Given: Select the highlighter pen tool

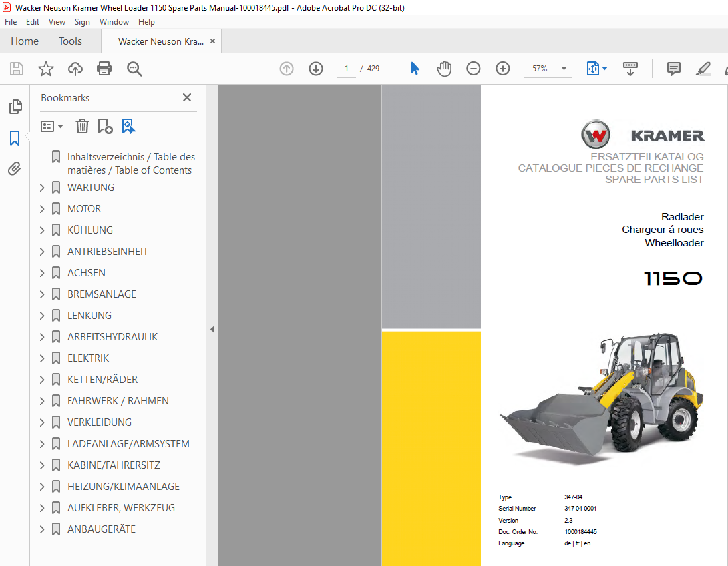Looking at the screenshot, I should [x=703, y=69].
